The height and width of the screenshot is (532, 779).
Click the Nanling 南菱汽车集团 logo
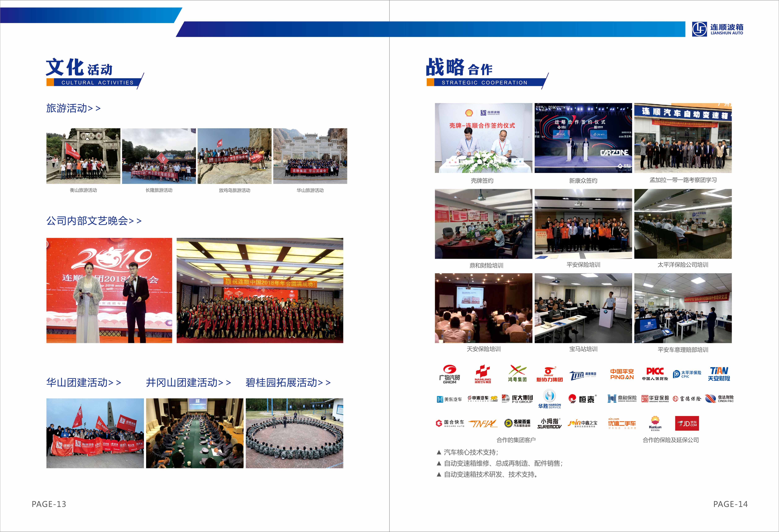coord(483,374)
